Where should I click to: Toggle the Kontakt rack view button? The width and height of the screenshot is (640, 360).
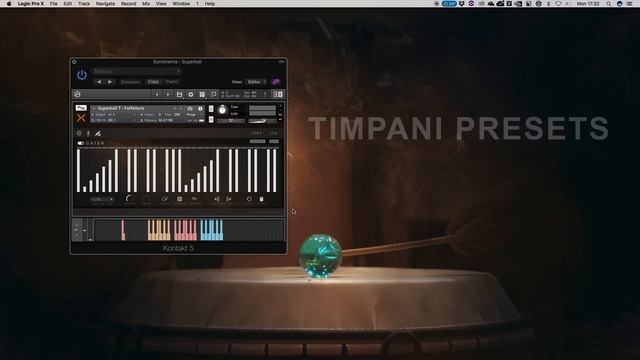(278, 94)
